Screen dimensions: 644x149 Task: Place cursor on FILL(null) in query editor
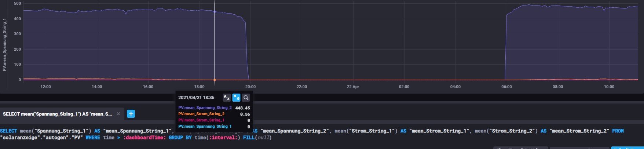[257, 138]
